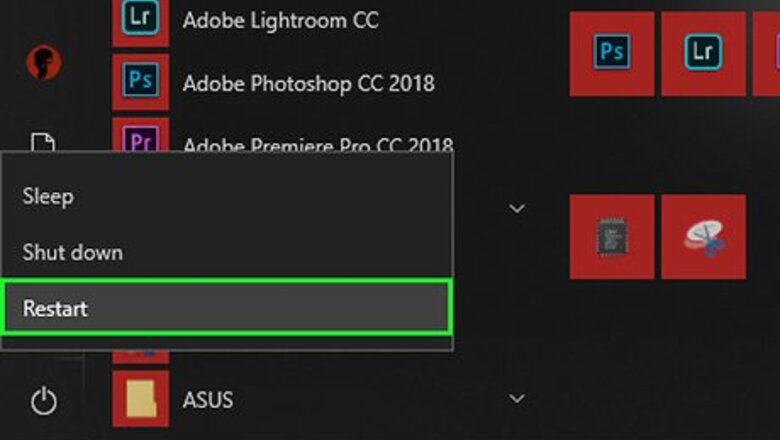Select Sleep from the power menu
Image resolution: width=780 pixels, height=440 pixels.
coord(48,197)
